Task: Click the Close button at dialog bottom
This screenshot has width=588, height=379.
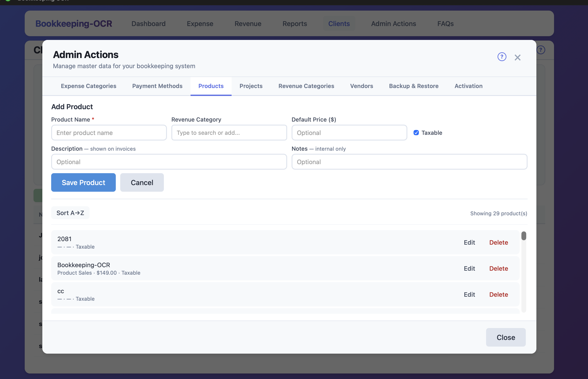Action: point(506,337)
